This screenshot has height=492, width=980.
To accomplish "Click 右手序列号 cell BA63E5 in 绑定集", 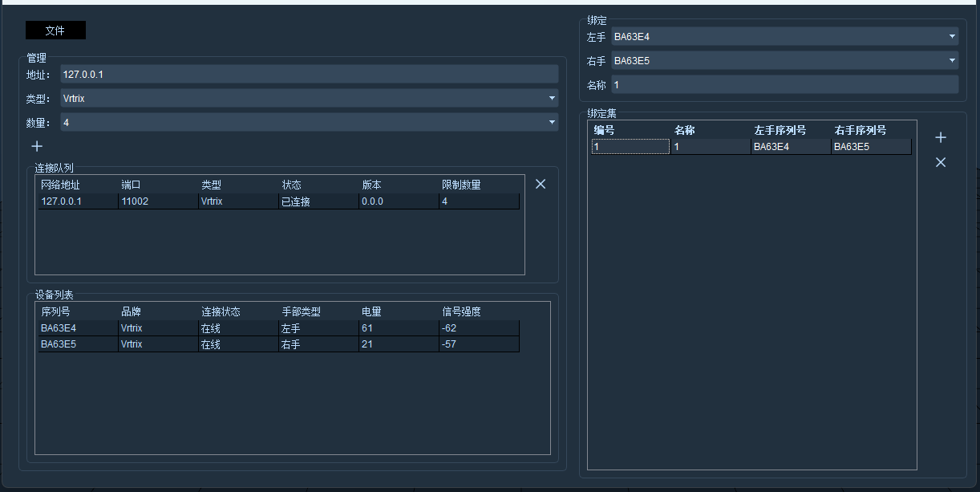I will point(871,147).
